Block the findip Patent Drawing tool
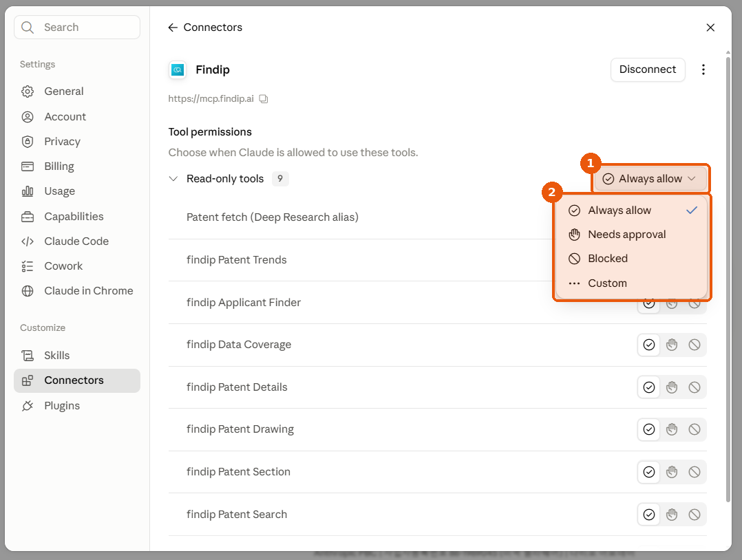This screenshot has width=742, height=560. 695,429
